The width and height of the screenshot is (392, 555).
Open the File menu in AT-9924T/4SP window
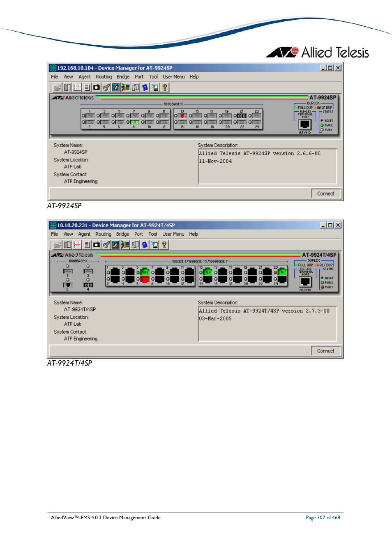pos(55,234)
